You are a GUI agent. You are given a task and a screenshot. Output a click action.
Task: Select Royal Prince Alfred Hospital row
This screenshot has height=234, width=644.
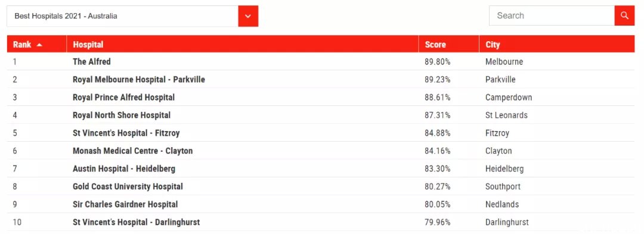[x=321, y=97]
